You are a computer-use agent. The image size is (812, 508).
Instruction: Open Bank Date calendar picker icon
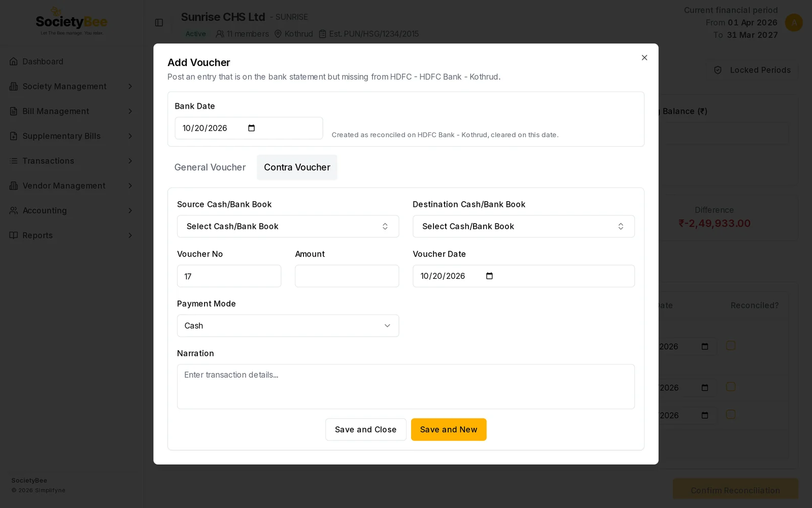coord(251,128)
